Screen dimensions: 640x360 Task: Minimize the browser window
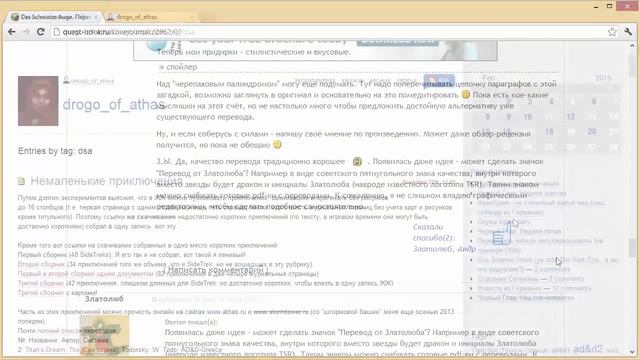pyautogui.click(x=596, y=7)
